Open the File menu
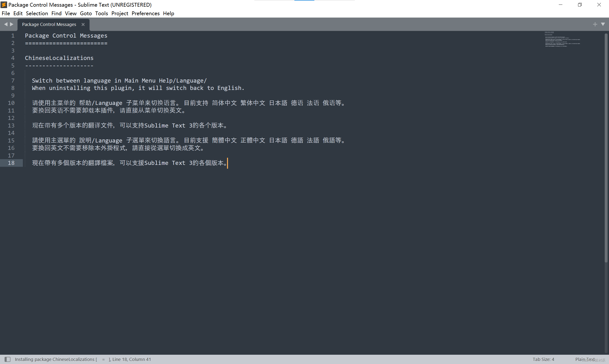The height and width of the screenshot is (364, 609). point(6,14)
